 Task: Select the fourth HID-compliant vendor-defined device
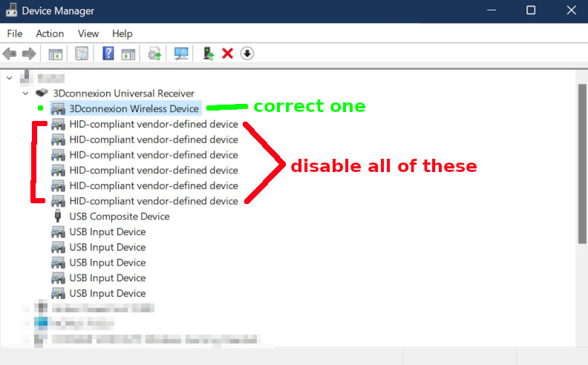pyautogui.click(x=154, y=170)
